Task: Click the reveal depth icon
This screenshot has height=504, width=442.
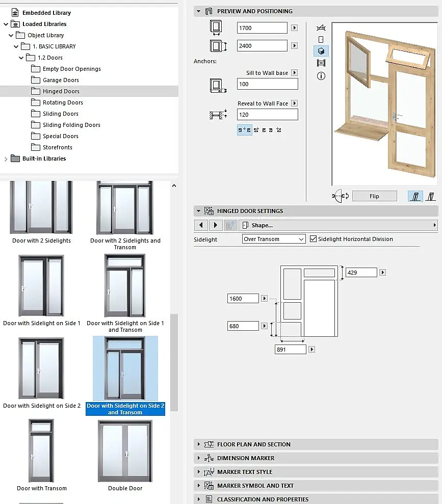Action: (x=218, y=115)
